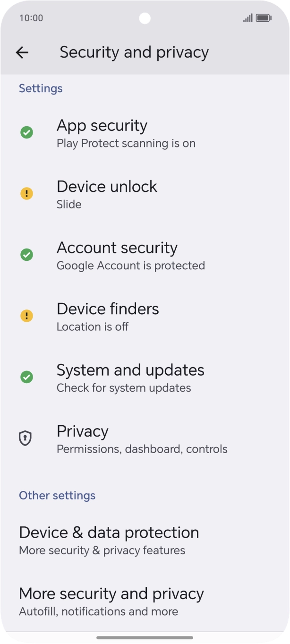The image size is (290, 644).
Task: Tap the shield keyhole icon next to Privacy
Action: pyautogui.click(x=27, y=438)
